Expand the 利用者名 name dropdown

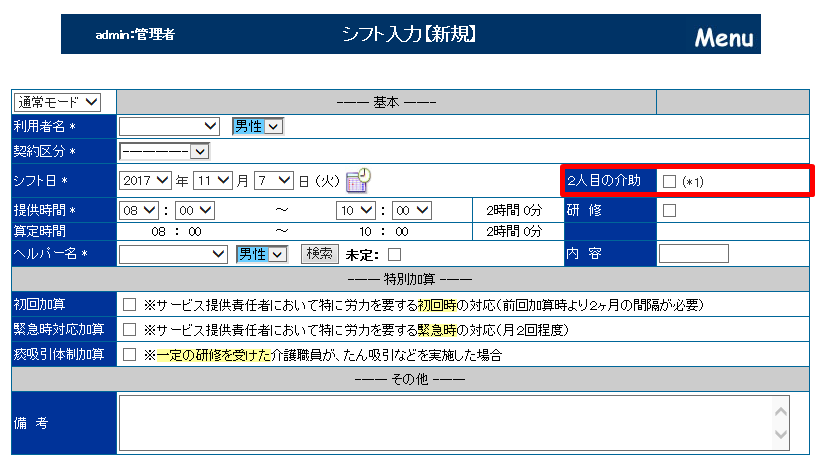[x=169, y=126]
